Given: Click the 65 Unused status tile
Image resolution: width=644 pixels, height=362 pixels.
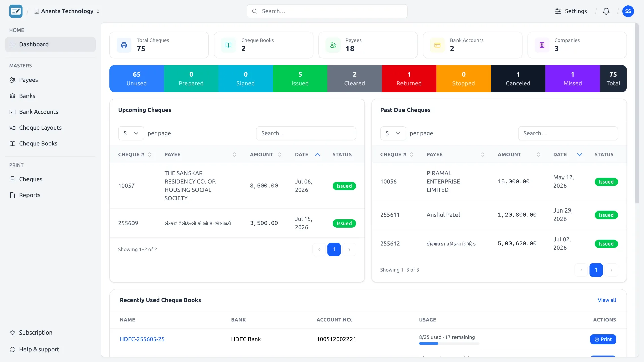Looking at the screenshot, I should click(137, 79).
